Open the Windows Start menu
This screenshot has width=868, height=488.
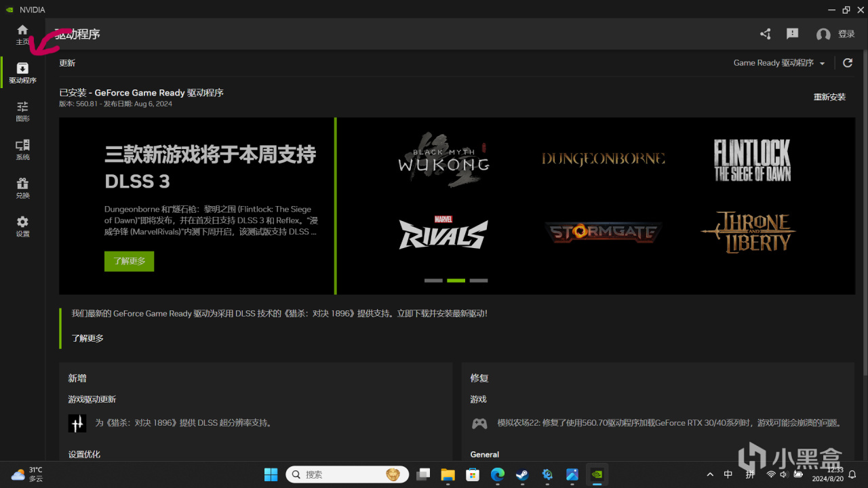pos(271,474)
